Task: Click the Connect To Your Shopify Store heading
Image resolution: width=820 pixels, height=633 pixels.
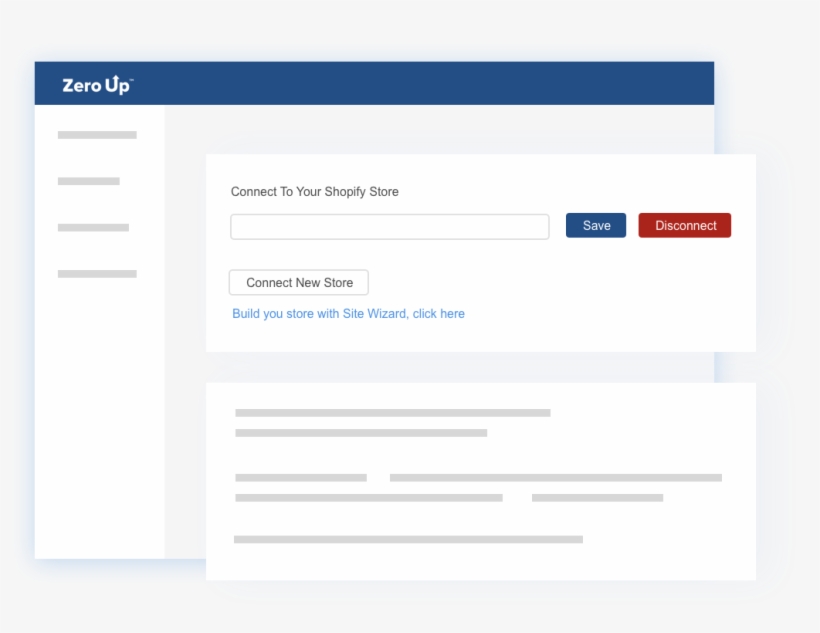Action: [x=314, y=191]
